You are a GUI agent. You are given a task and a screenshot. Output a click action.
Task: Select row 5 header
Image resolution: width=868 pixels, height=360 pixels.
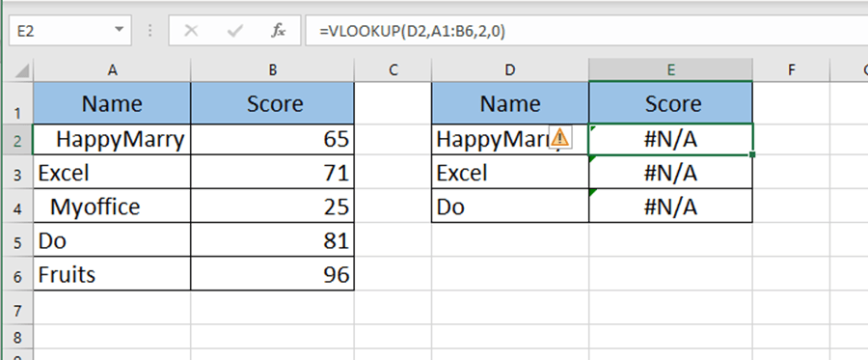coord(17,239)
